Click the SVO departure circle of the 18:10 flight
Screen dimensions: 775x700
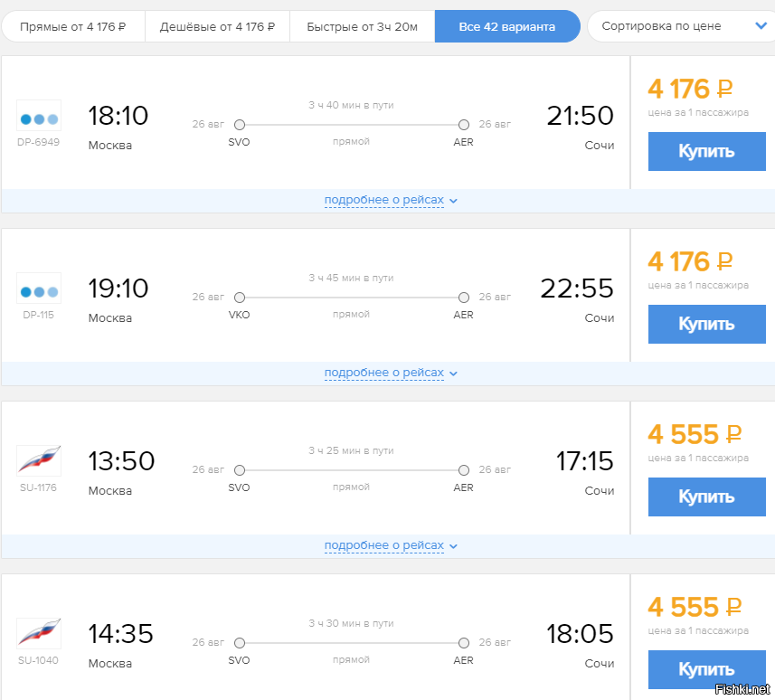pyautogui.click(x=240, y=125)
